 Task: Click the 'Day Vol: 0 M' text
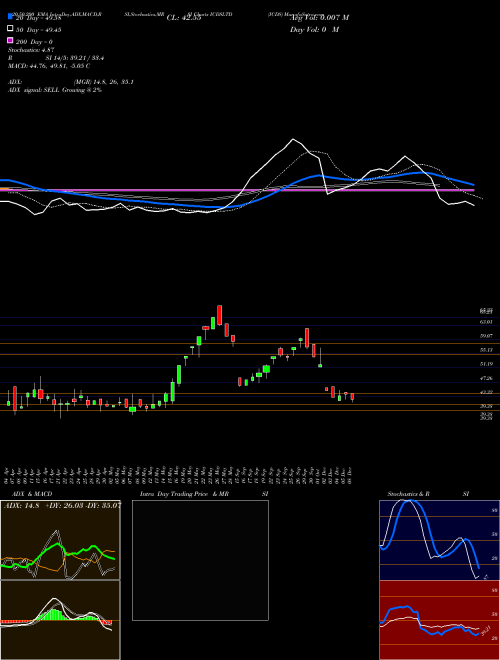(314, 29)
